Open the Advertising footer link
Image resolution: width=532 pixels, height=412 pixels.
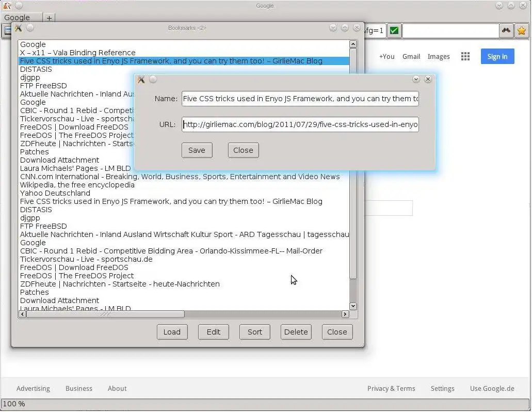pos(33,389)
